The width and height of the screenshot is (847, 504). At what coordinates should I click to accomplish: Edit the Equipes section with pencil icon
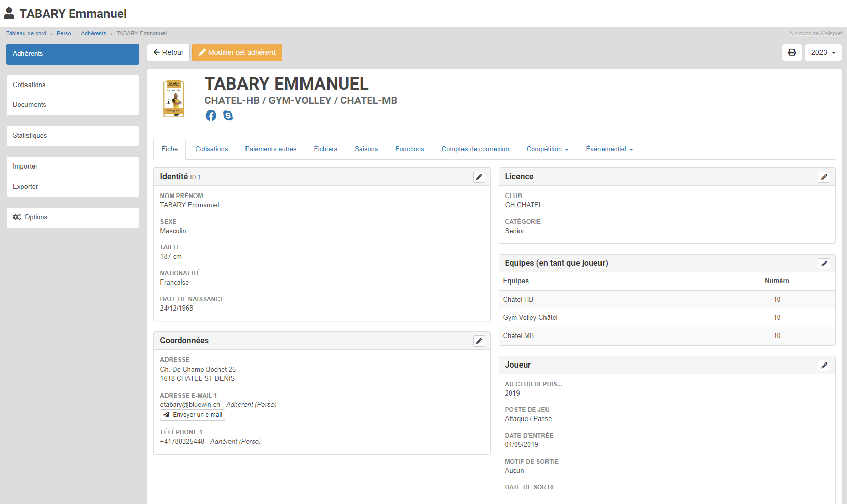[824, 264]
